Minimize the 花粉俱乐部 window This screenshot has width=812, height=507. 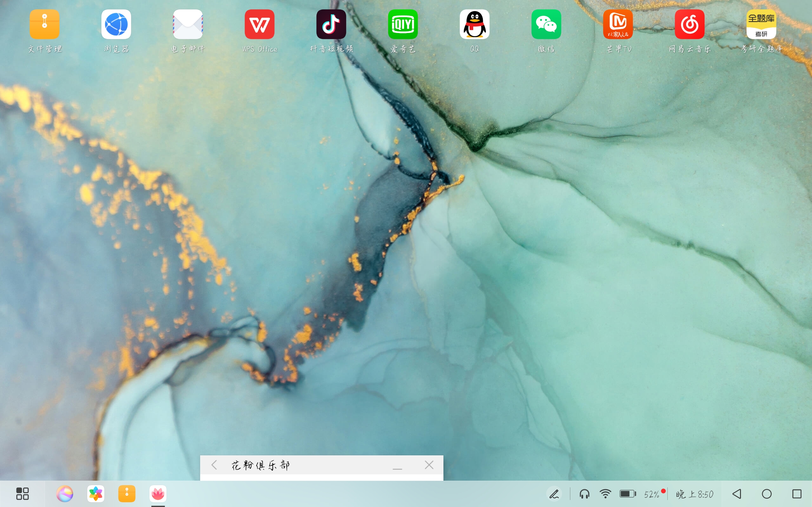tap(397, 466)
